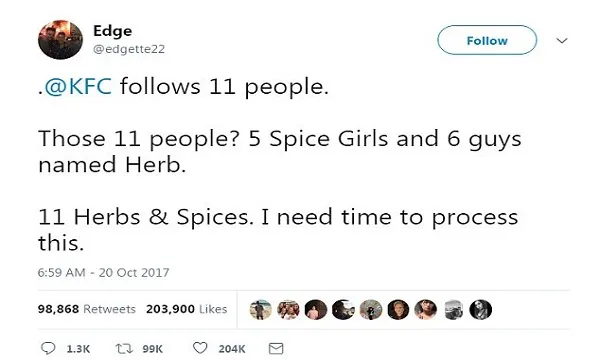This screenshot has width=600, height=360.
Task: Click the reply speech bubble icon
Action: [x=48, y=348]
